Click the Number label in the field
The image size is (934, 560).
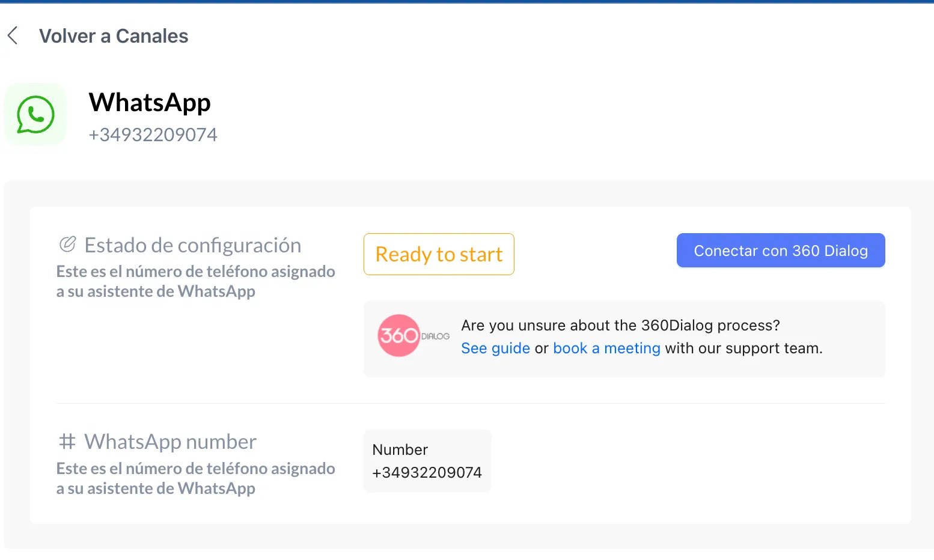click(x=400, y=449)
